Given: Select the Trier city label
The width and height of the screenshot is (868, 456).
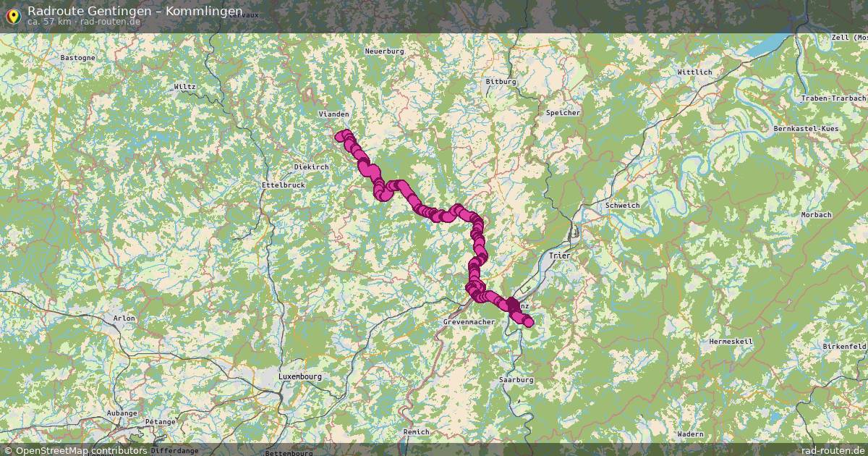Looking at the screenshot, I should (560, 256).
